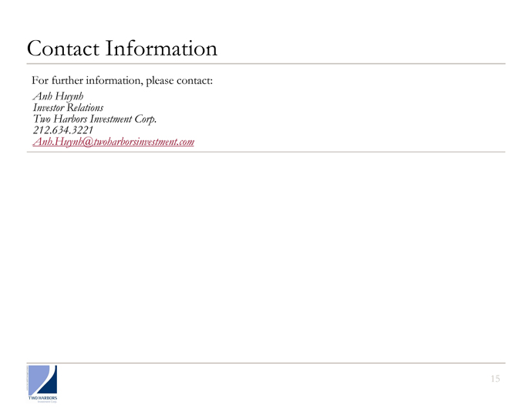Screen dimensions: 532x411
Task: Click the footer divider line above the logo
Action: tap(266, 363)
